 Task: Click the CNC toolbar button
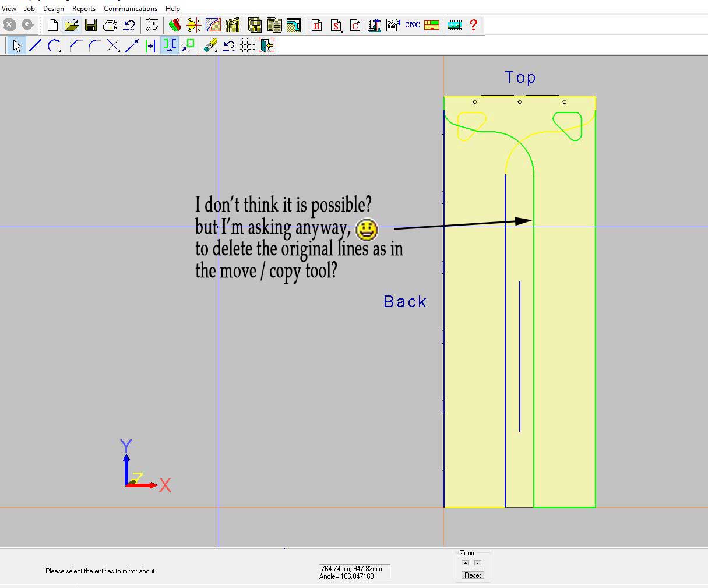click(412, 25)
